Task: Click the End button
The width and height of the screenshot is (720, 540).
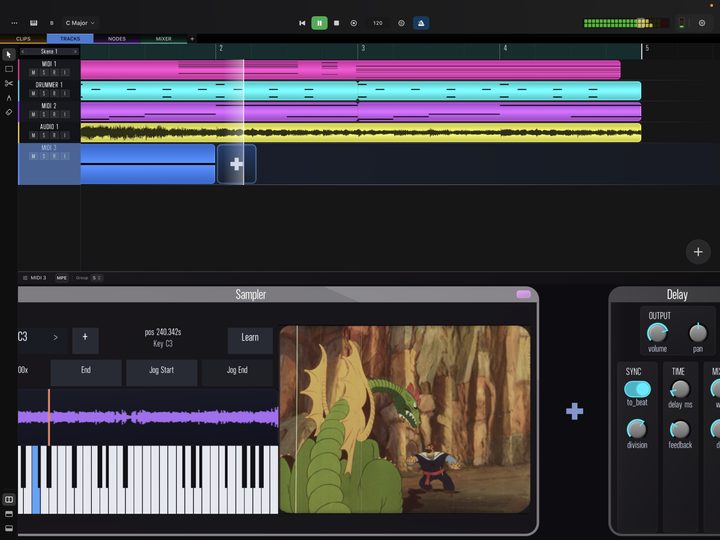Action: point(86,373)
